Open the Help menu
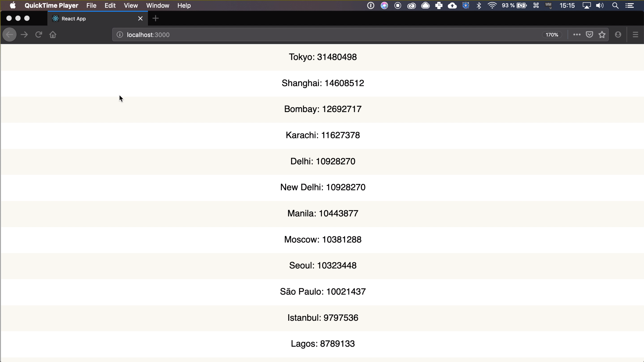This screenshot has height=362, width=644. (x=184, y=5)
